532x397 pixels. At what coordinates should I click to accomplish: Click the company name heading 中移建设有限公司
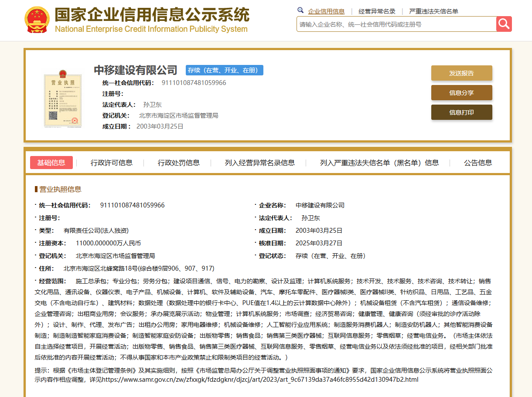[136, 70]
